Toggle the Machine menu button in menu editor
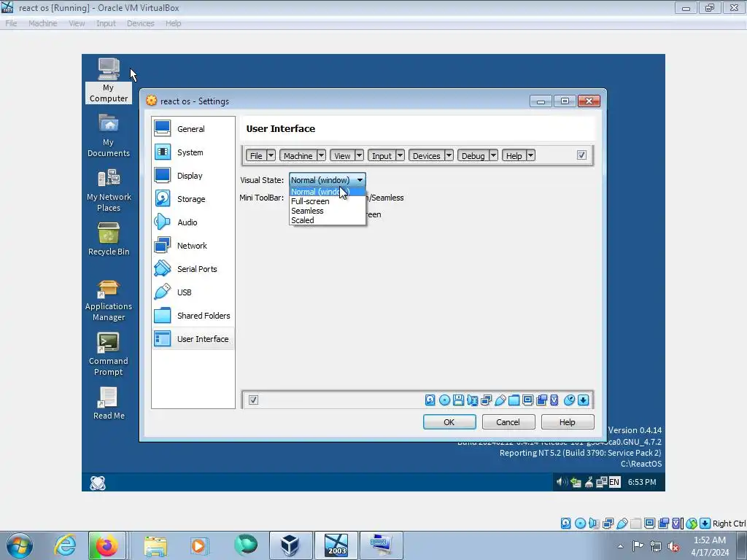 pyautogui.click(x=298, y=156)
